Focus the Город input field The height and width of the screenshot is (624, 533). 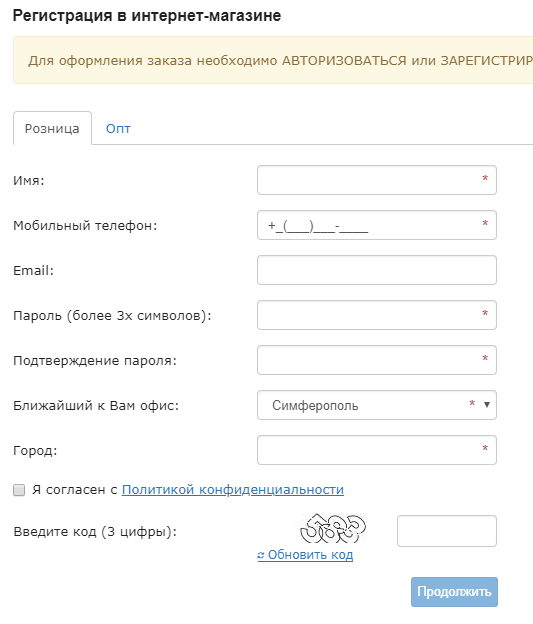tap(377, 450)
